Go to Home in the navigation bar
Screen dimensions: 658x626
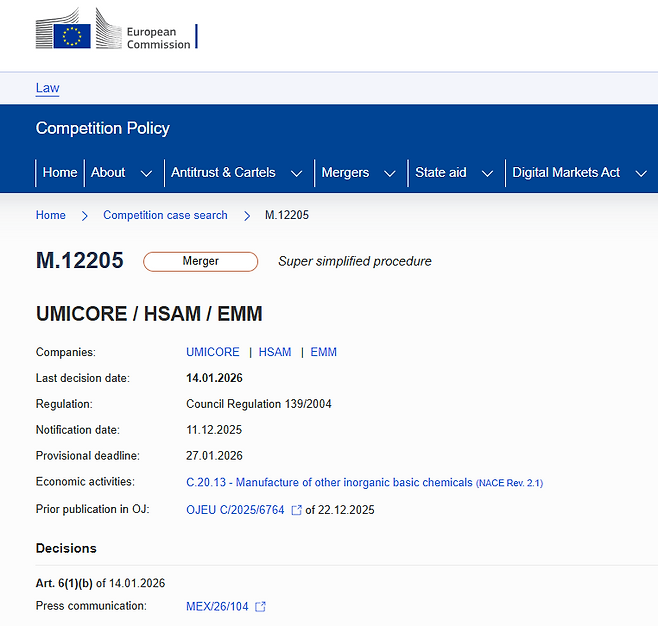60,172
